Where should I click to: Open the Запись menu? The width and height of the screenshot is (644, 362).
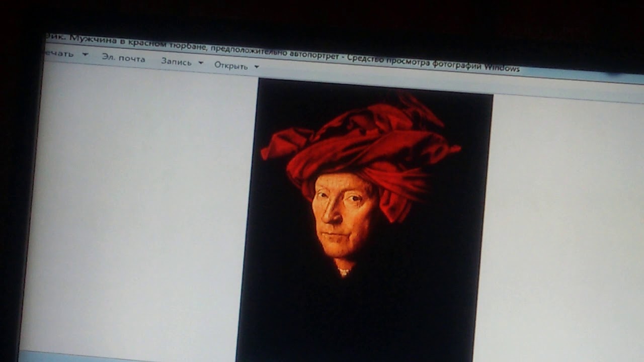pos(182,62)
